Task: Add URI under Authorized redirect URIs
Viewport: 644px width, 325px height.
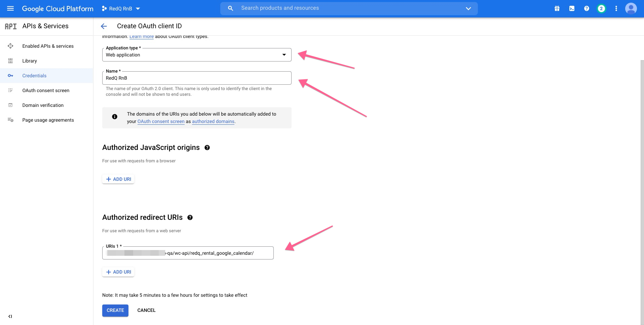Action: [x=118, y=272]
